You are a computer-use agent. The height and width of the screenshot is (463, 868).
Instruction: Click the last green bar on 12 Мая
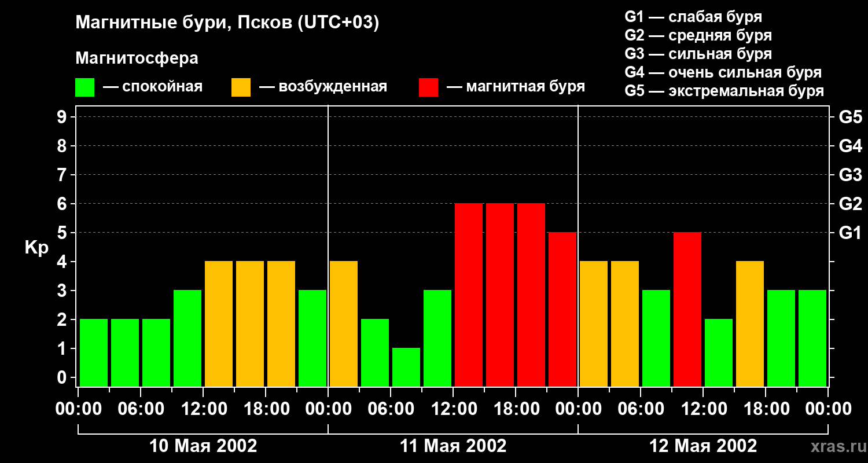pyautogui.click(x=812, y=338)
